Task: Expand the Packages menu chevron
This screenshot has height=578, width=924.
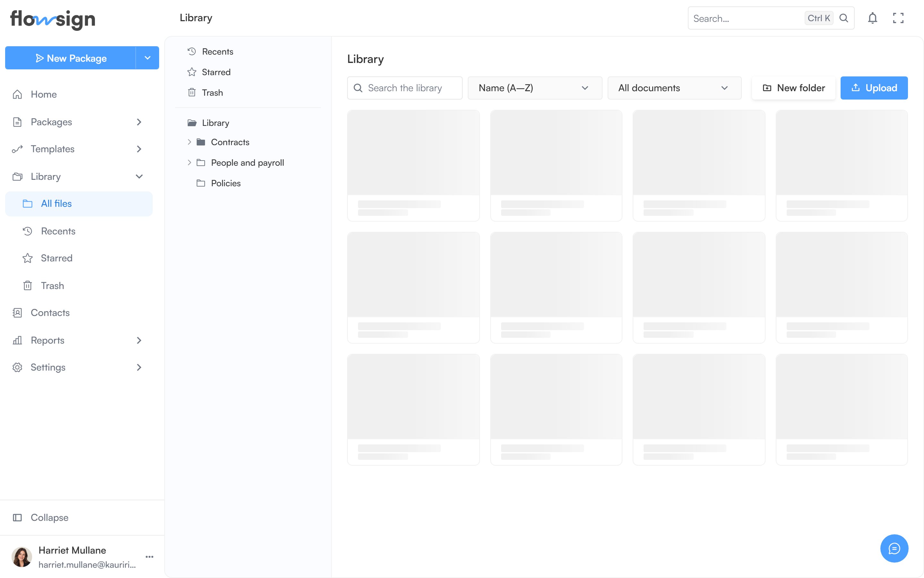Action: (139, 122)
